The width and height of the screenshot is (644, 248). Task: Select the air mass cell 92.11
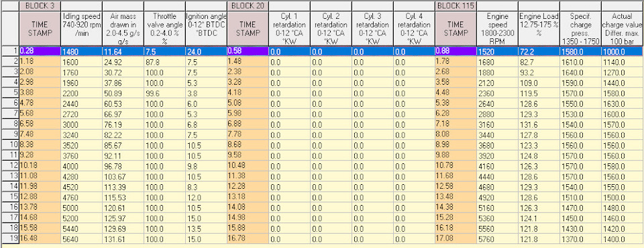(123, 155)
